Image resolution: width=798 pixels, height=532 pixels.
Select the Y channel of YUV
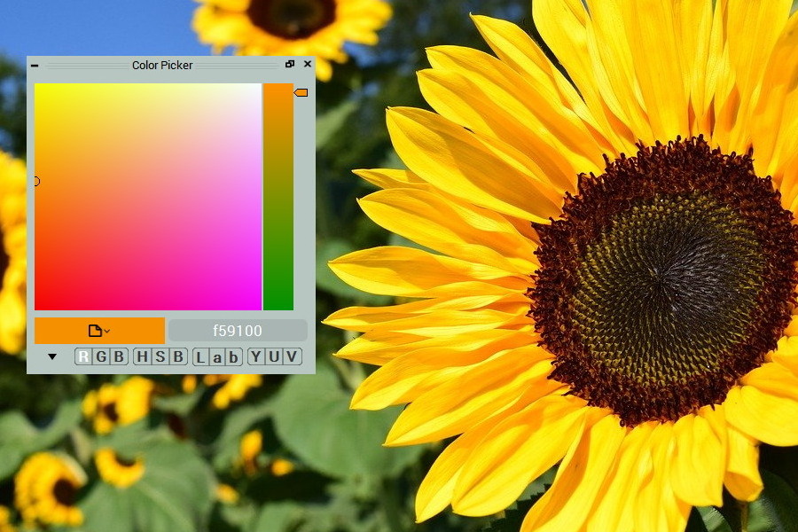[256, 356]
